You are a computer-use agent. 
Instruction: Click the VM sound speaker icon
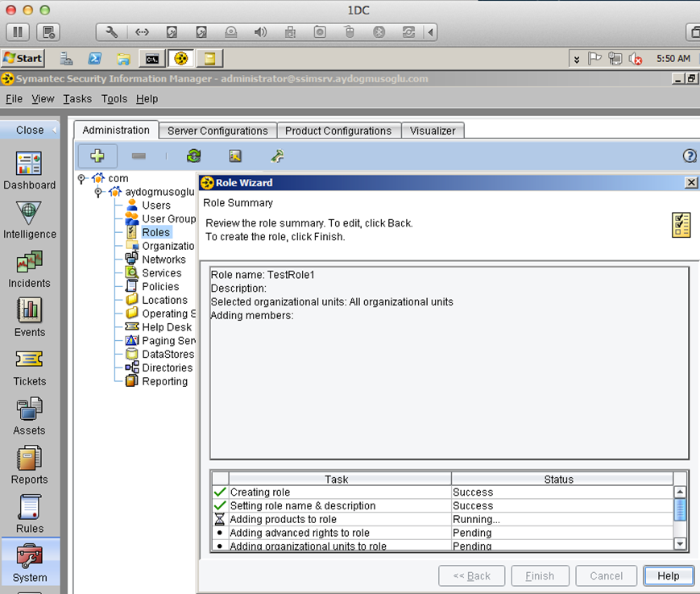tap(260, 32)
